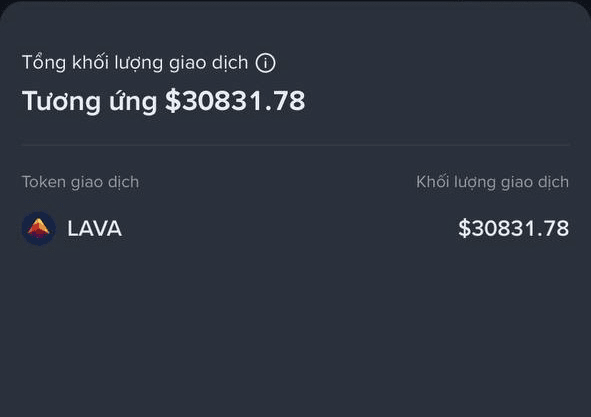Click the word "lượng" in the main heading
Image resolution: width=591 pixels, height=417 pixels.
click(x=139, y=63)
